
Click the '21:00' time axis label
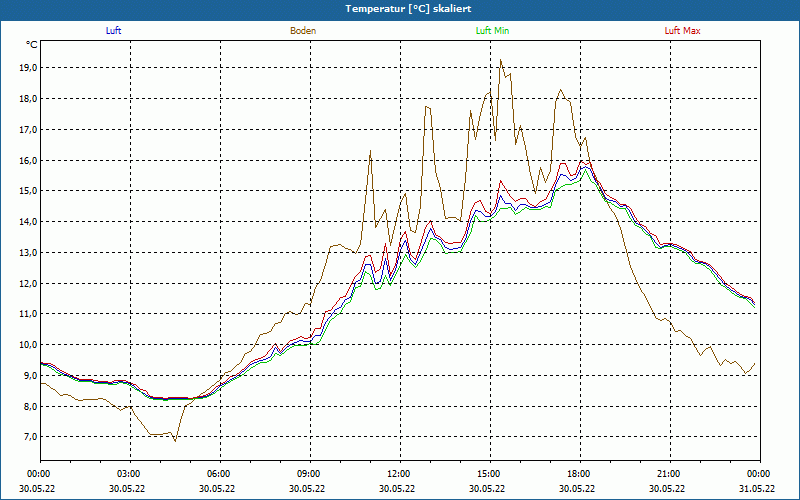tap(670, 473)
